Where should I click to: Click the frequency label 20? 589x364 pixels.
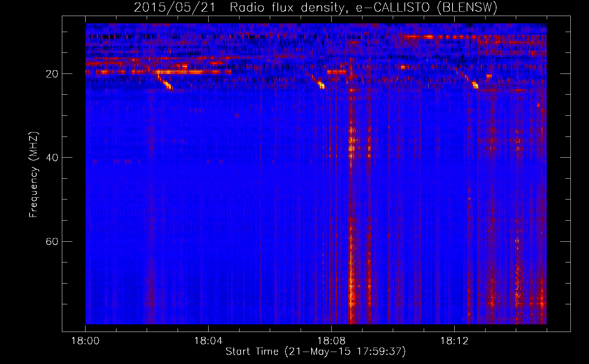click(52, 74)
